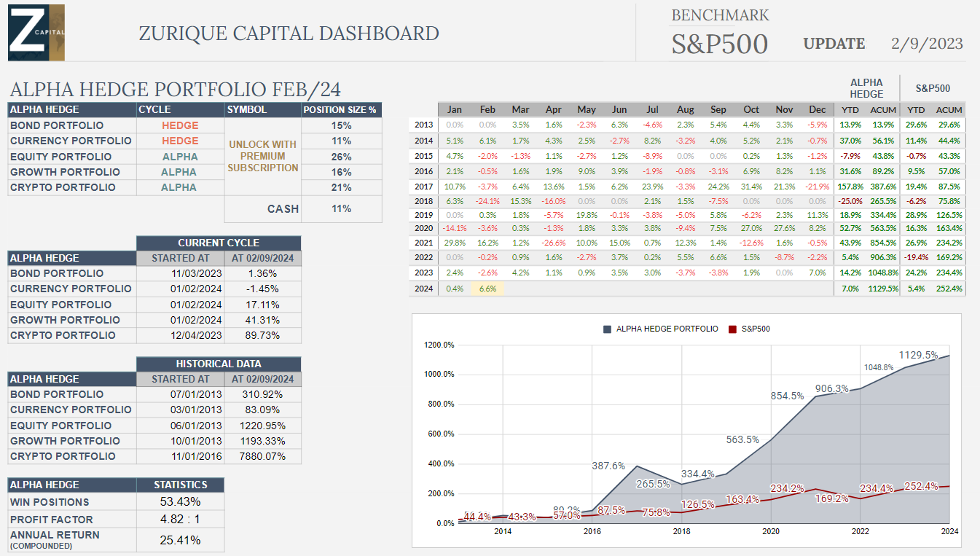Image resolution: width=980 pixels, height=556 pixels.
Task: Click the PROFIT FACTOR 4.82 : 1 value
Action: point(181,520)
